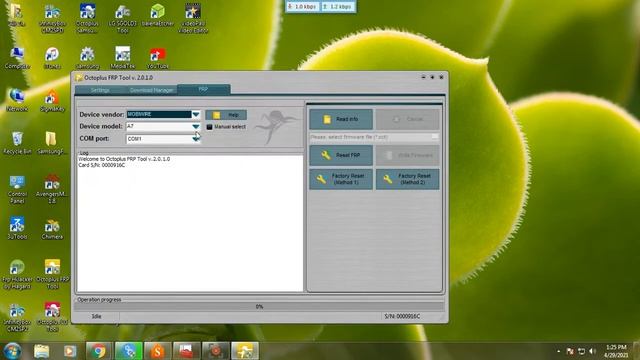Open the Control Panel desktop icon

tap(17, 189)
